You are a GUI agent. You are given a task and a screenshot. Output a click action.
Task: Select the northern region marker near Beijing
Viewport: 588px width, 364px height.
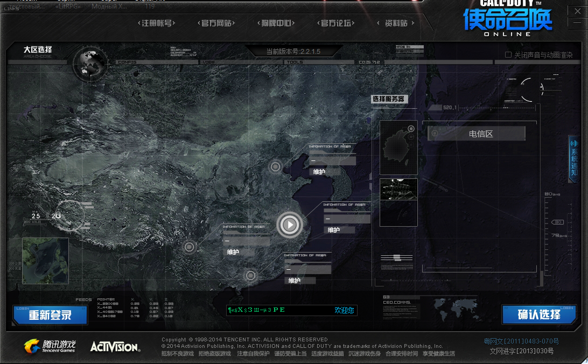pyautogui.click(x=275, y=166)
